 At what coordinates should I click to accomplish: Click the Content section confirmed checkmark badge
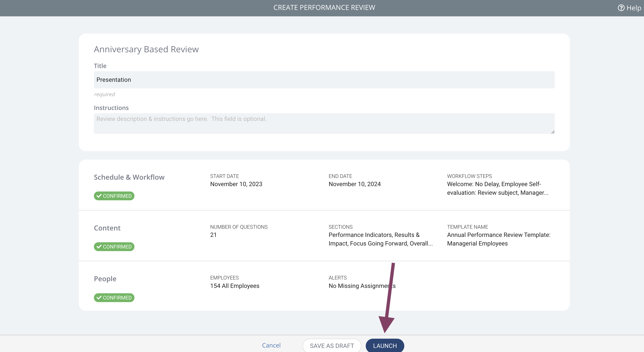coord(114,247)
